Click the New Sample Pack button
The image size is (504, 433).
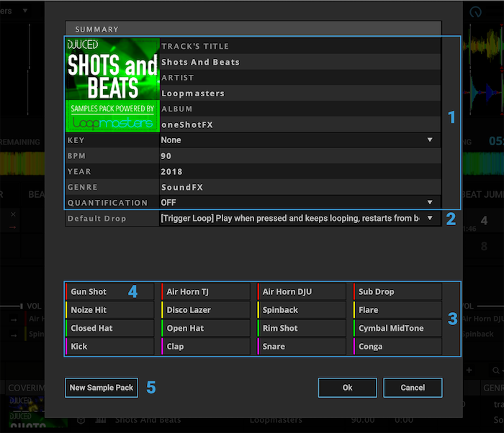(x=102, y=388)
